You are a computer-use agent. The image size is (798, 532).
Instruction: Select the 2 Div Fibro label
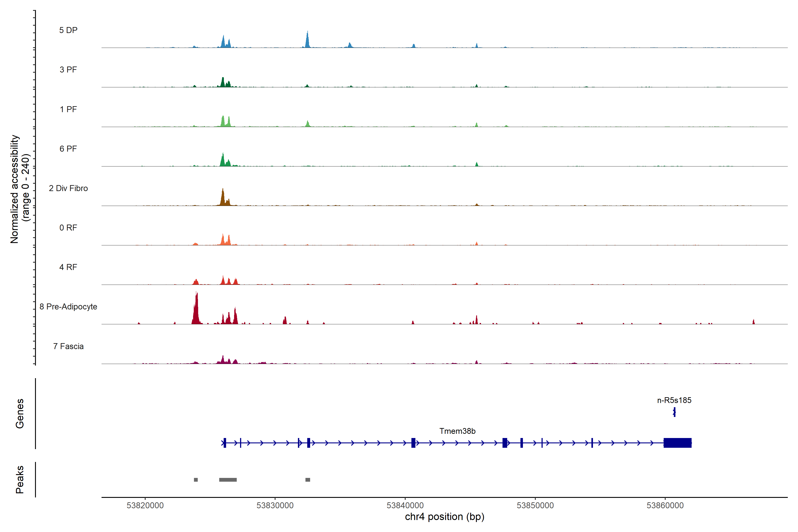point(68,188)
